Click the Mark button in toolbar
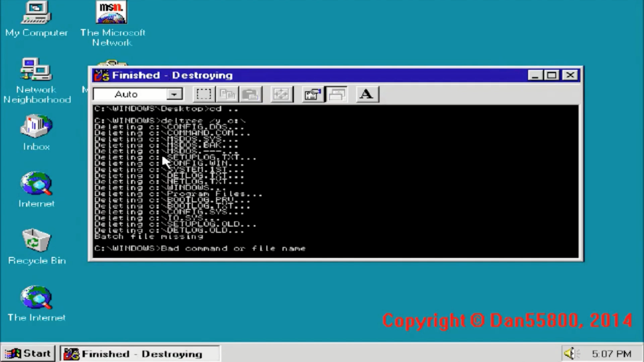This screenshot has width=644, height=362. click(x=203, y=94)
